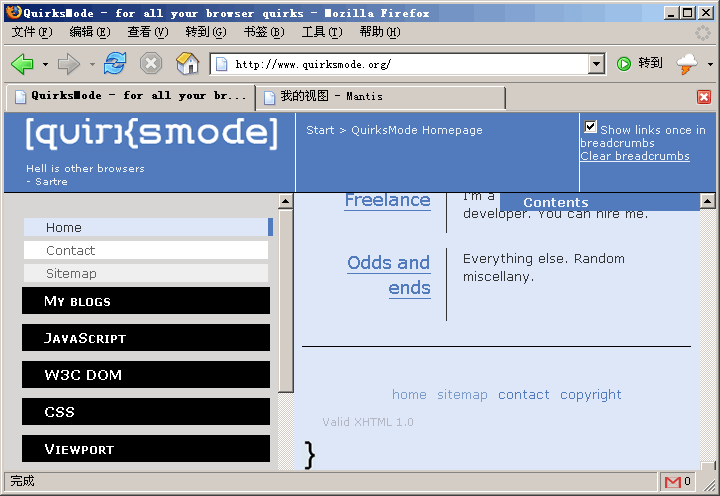720x496 pixels.
Task: Click the grey Forward arrow
Action: (69, 64)
